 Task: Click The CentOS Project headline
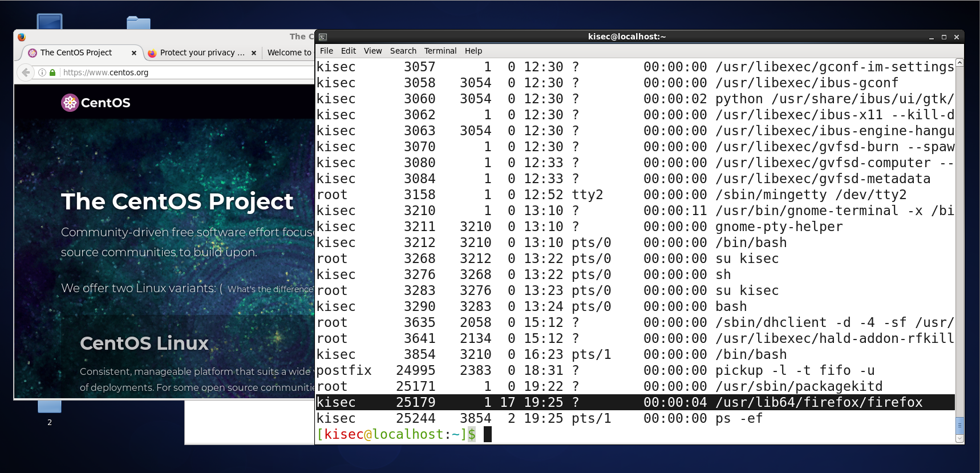point(177,201)
